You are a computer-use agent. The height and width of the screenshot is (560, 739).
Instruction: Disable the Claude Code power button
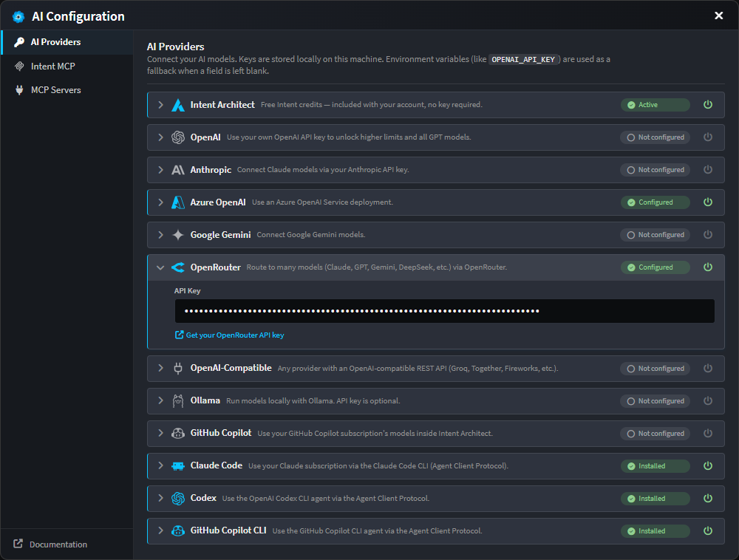click(708, 465)
